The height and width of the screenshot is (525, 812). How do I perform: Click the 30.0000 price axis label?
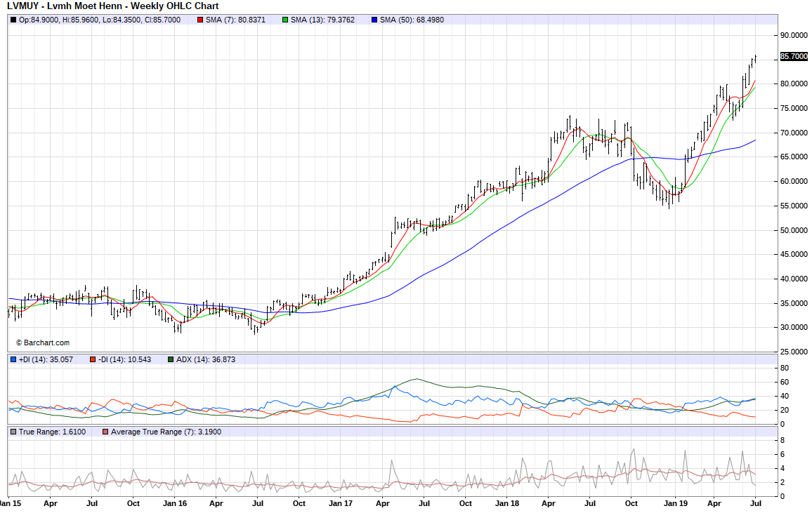(x=794, y=327)
